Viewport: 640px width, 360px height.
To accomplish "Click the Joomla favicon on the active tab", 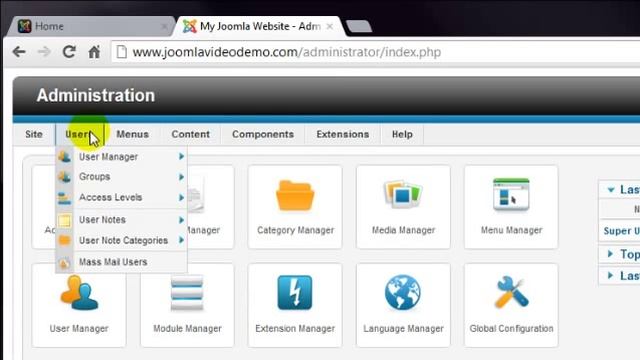I will 189,26.
